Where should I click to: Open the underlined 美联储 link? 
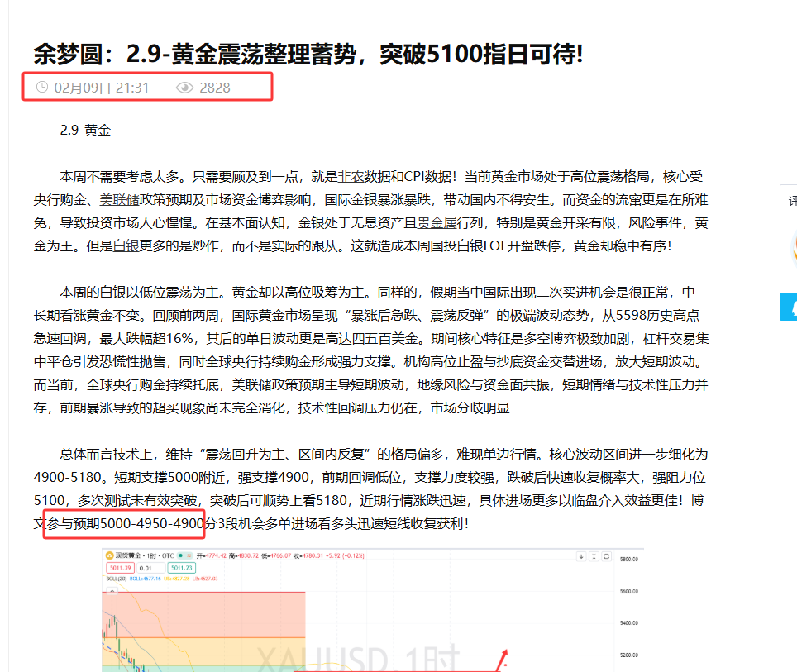coord(119,200)
